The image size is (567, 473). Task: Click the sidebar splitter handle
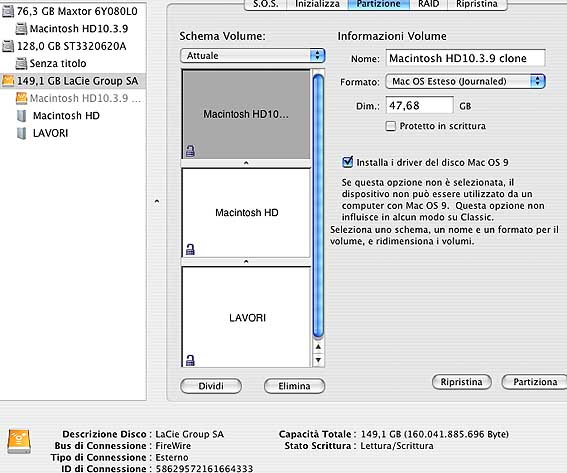point(157,201)
